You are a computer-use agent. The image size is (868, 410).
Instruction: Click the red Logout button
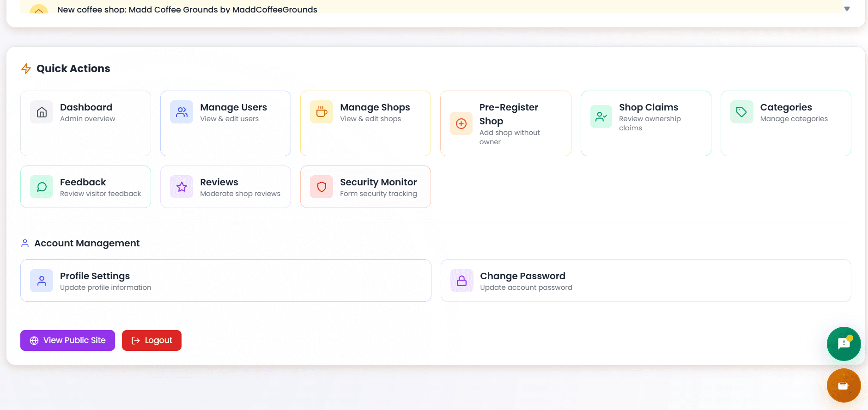click(152, 340)
